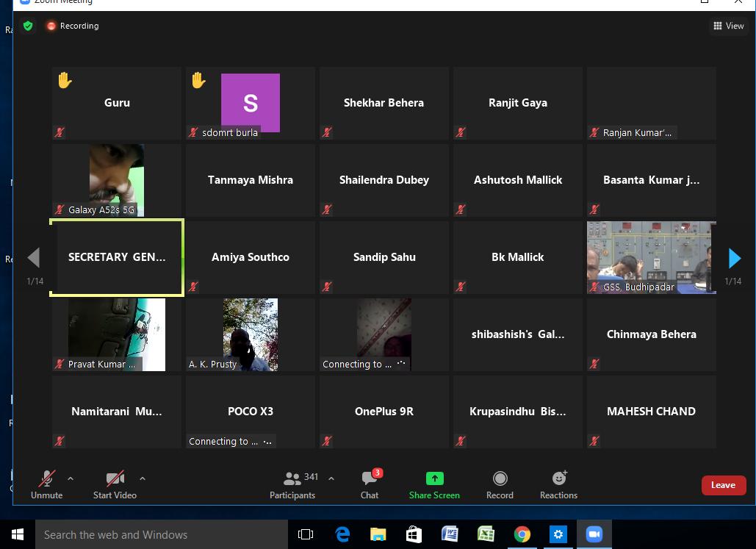The image size is (756, 549).
Task: Open Google Chrome from the taskbar
Action: click(522, 534)
